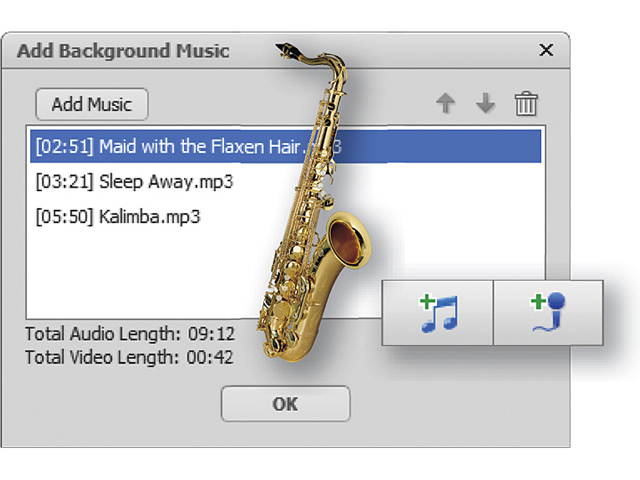Click the [03:21] duration timestamp

[63, 181]
